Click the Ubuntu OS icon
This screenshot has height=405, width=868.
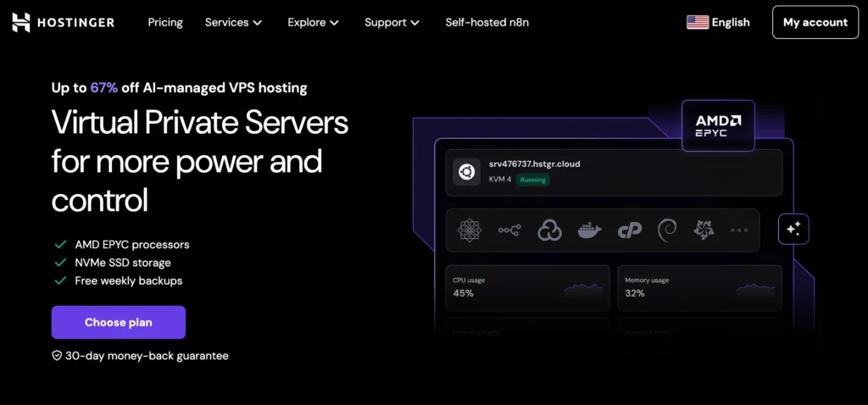[x=467, y=172]
